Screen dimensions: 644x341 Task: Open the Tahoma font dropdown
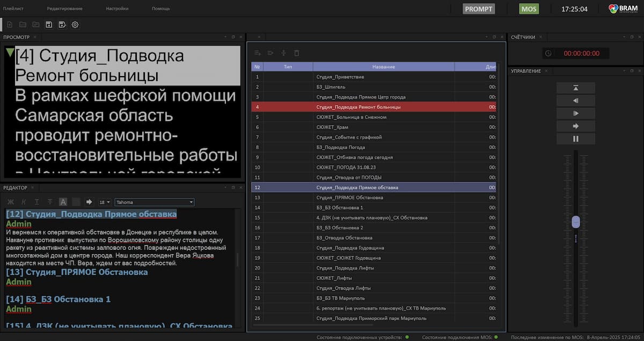155,202
